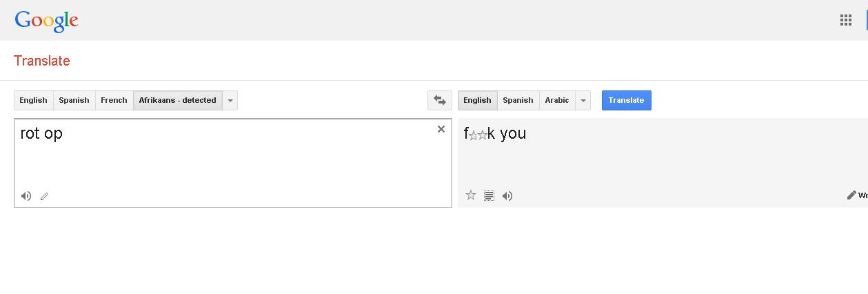Listen to the translated text audio
Viewport: 868px width, 294px height.
click(507, 195)
